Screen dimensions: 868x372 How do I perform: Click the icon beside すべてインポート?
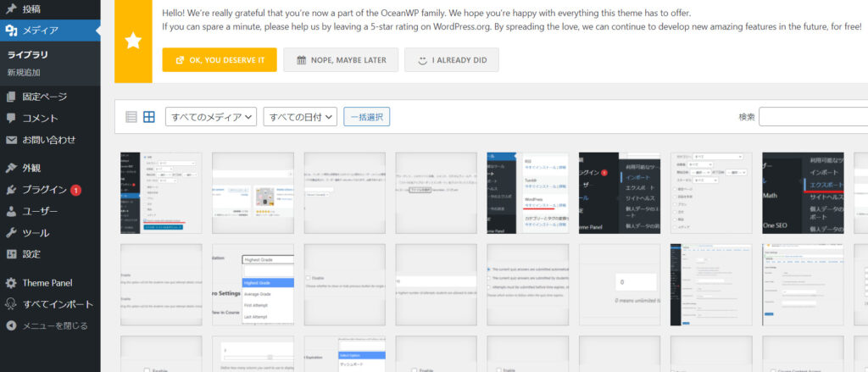pos(11,304)
